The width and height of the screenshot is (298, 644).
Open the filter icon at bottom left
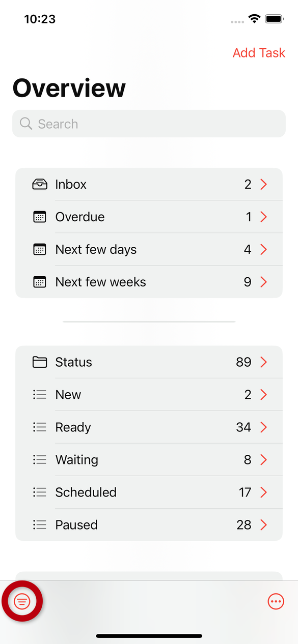[22, 601]
